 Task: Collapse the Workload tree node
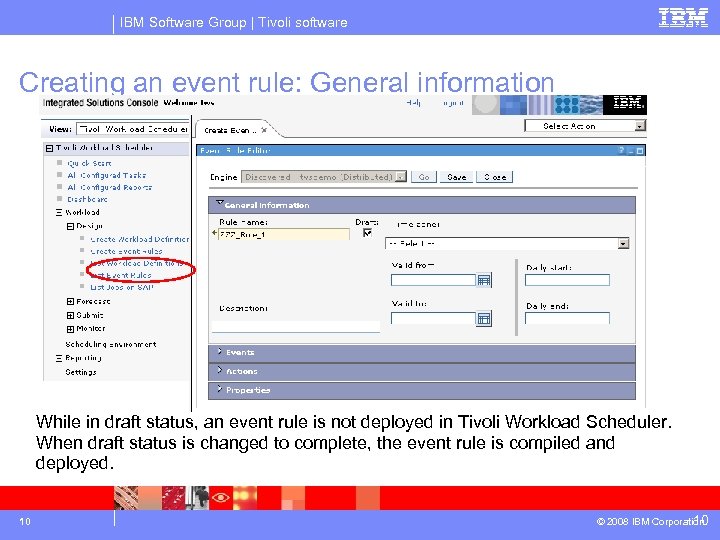coord(59,213)
